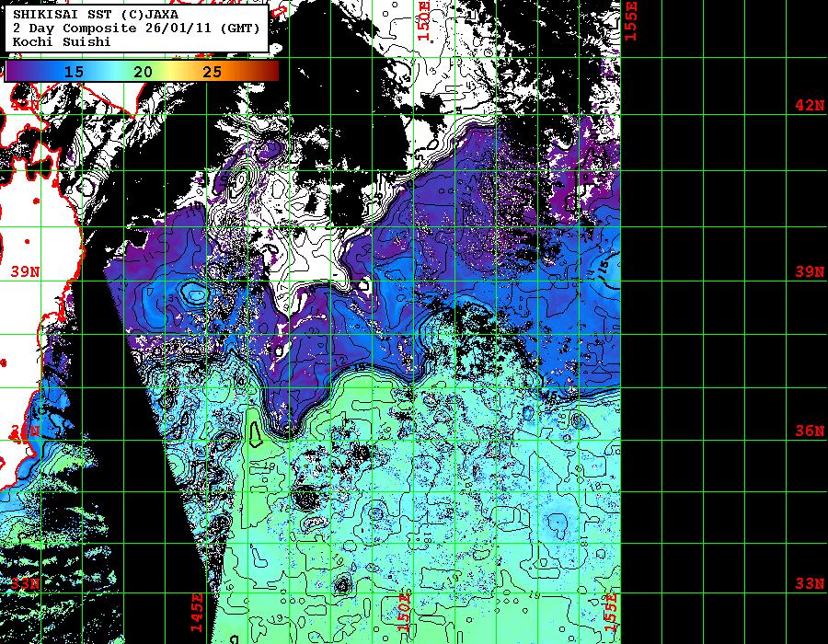The width and height of the screenshot is (828, 644).
Task: Click the 39N latitude label on right margin
Action: tap(809, 272)
